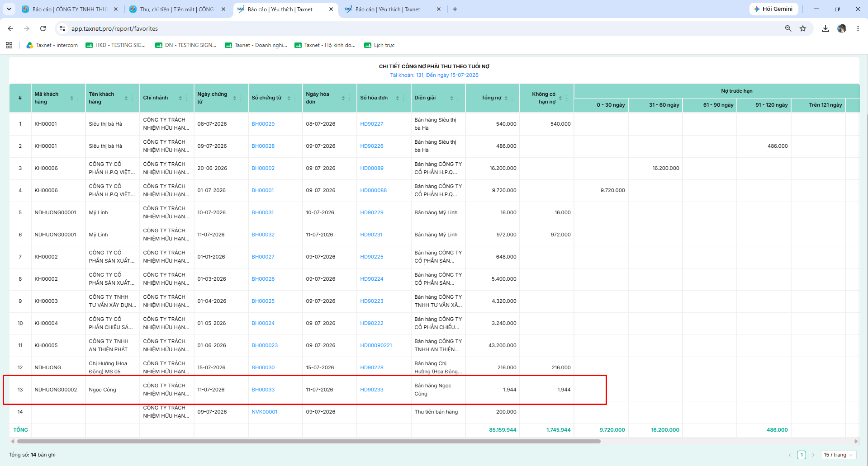Click the Hỏi Gemini button
868x466 pixels.
(x=773, y=9)
